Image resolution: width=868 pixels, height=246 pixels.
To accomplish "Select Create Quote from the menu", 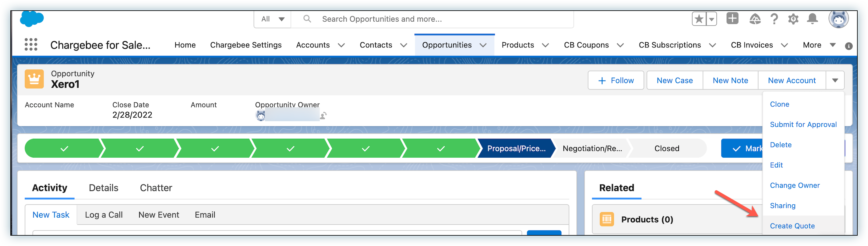I will [792, 226].
